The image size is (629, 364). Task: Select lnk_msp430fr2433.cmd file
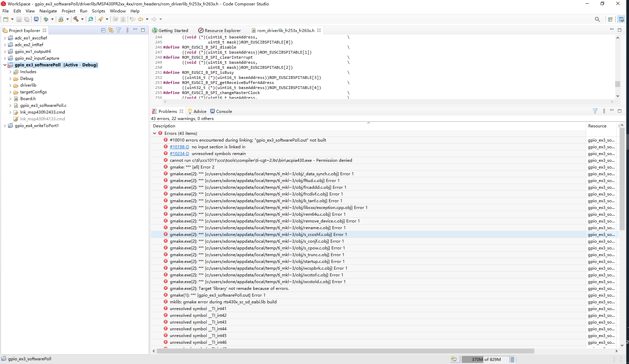tap(42, 112)
